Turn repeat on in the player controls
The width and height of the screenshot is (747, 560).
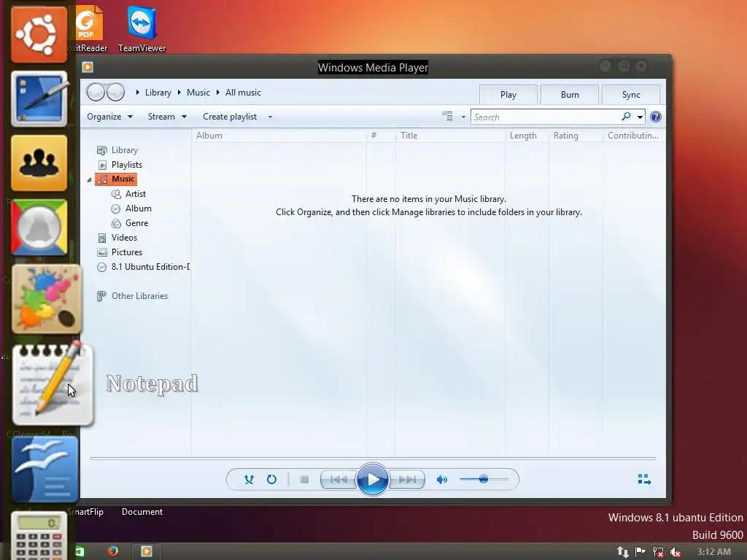tap(271, 480)
